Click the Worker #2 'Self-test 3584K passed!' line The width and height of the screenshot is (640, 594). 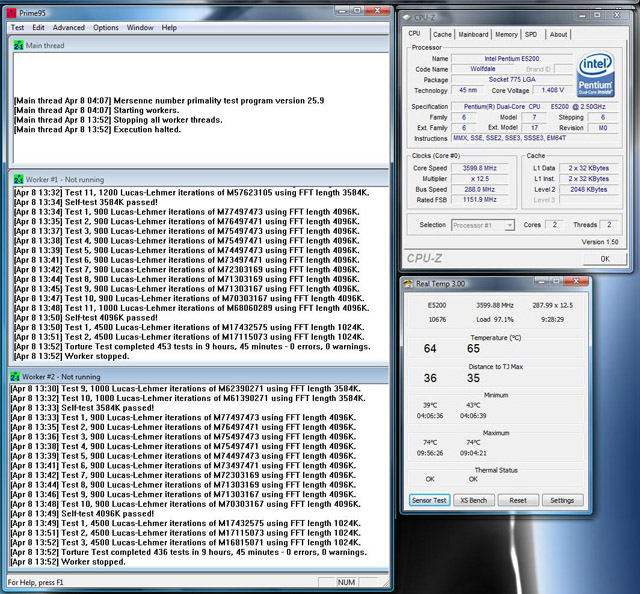click(x=82, y=408)
